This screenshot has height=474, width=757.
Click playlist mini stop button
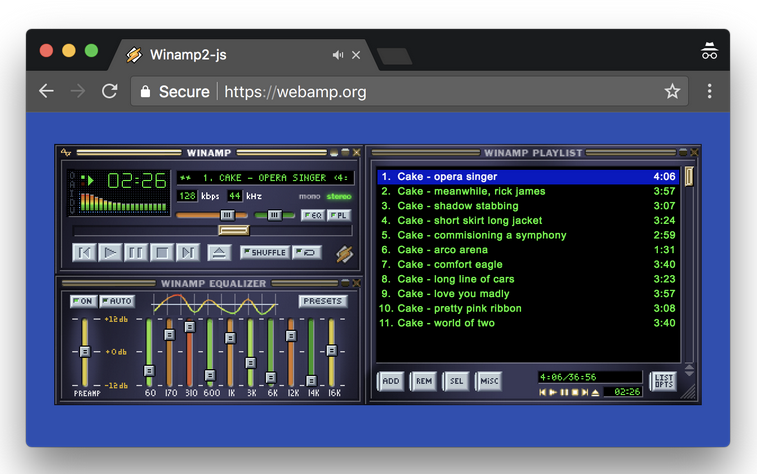point(575,392)
